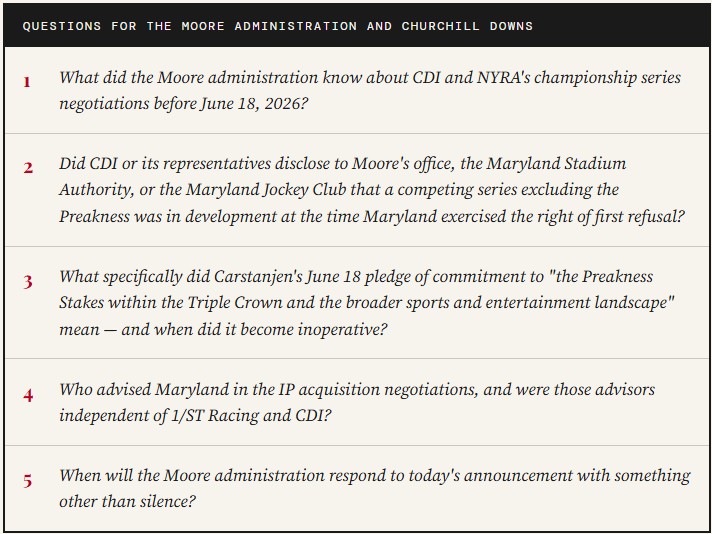The image size is (712, 534).
Task: Click the red number 1 marker
Action: pos(27,82)
